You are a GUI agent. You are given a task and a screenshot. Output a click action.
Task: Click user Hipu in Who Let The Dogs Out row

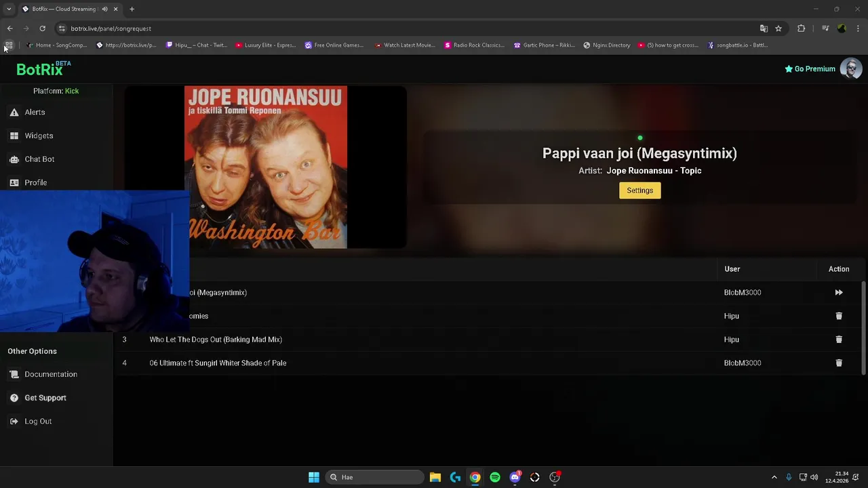732,340
